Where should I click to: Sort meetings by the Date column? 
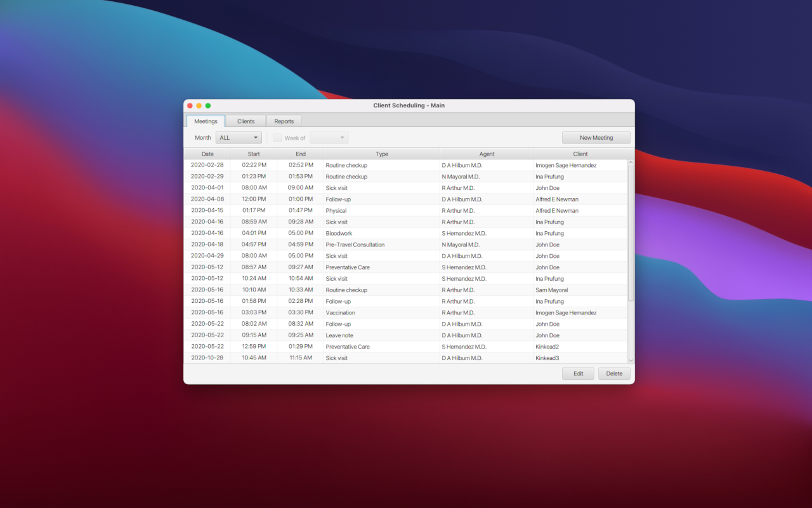207,154
